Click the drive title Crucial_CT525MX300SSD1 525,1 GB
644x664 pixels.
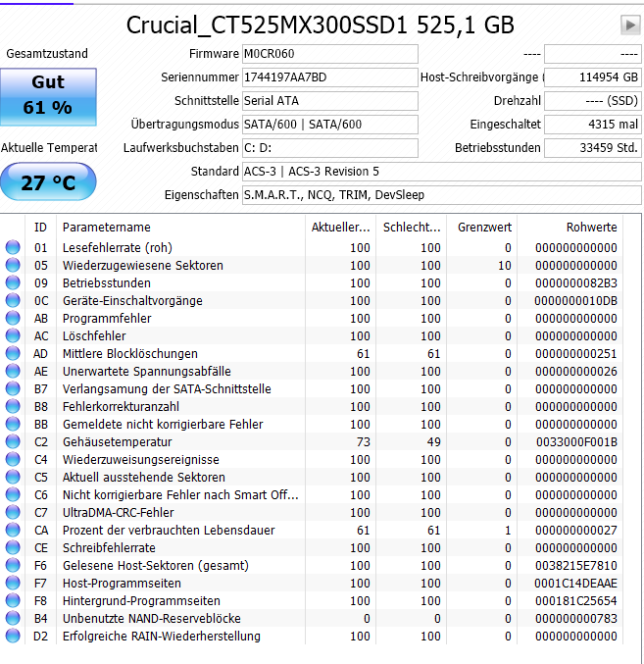pos(320,25)
